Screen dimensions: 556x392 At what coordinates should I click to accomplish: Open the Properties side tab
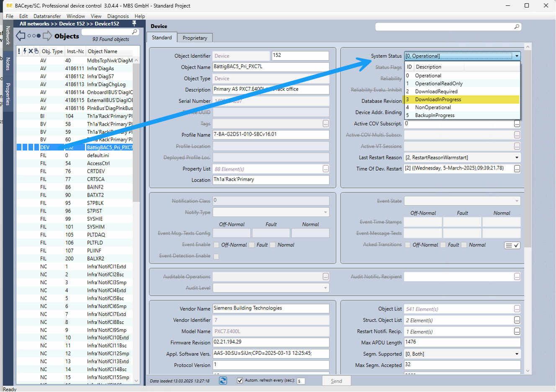[8, 94]
